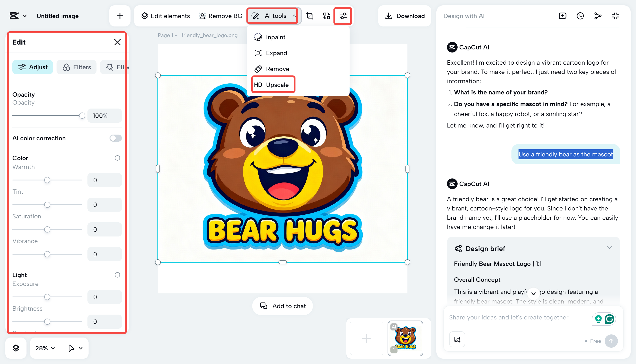This screenshot has width=636, height=364.
Task: Choose Inpaint in the AI tools menu
Action: tap(275, 37)
